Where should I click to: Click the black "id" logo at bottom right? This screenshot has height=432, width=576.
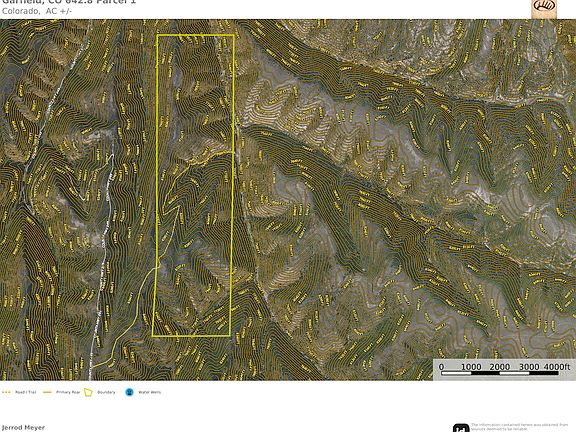(461, 428)
